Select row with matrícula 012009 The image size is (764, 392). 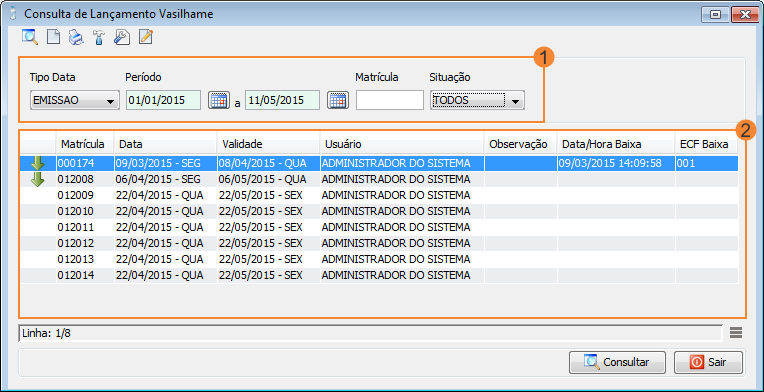pos(379,195)
